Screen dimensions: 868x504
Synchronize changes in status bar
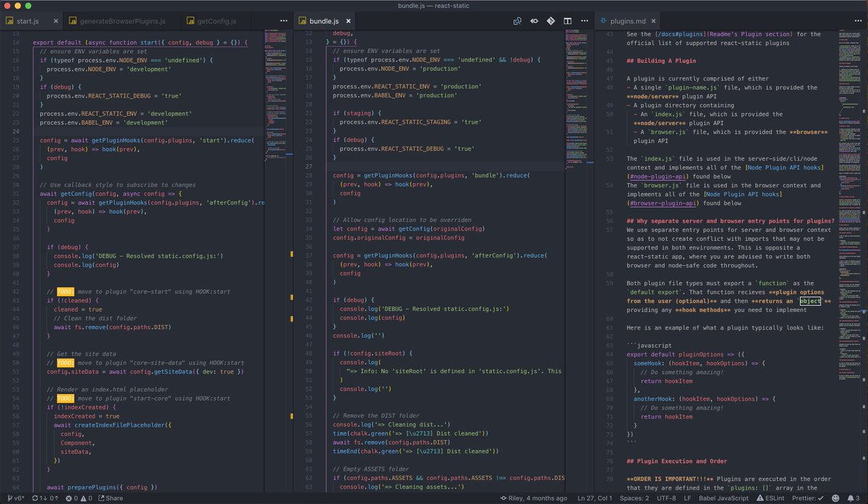click(46, 498)
